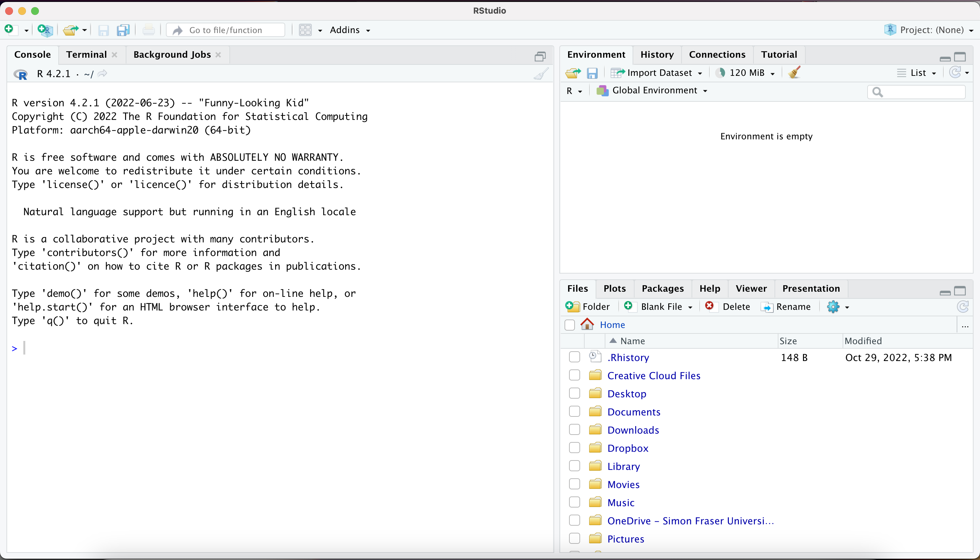
Task: Click the workspace panes grid icon
Action: pyautogui.click(x=305, y=30)
